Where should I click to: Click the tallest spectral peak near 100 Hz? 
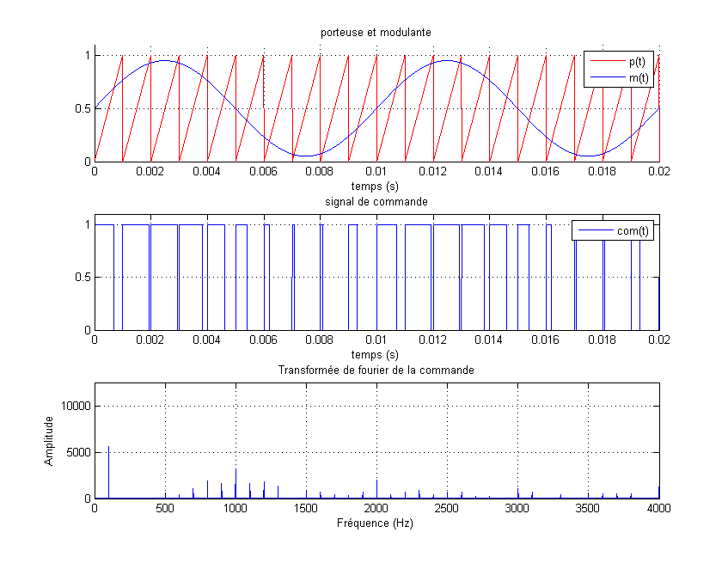[x=108, y=471]
